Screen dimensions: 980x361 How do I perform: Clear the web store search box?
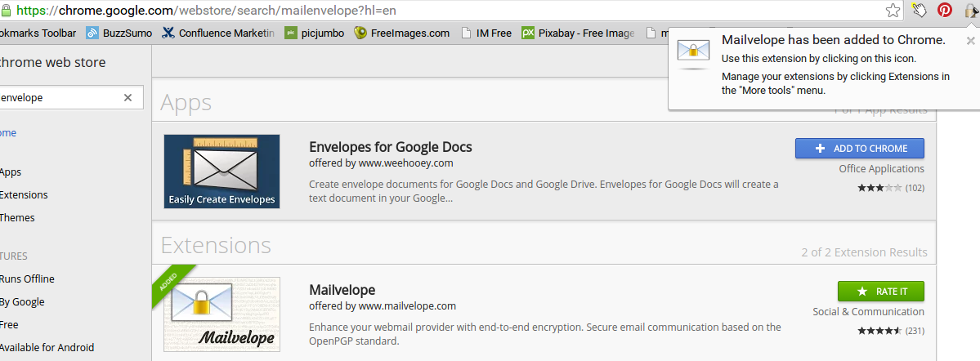pyautogui.click(x=128, y=97)
